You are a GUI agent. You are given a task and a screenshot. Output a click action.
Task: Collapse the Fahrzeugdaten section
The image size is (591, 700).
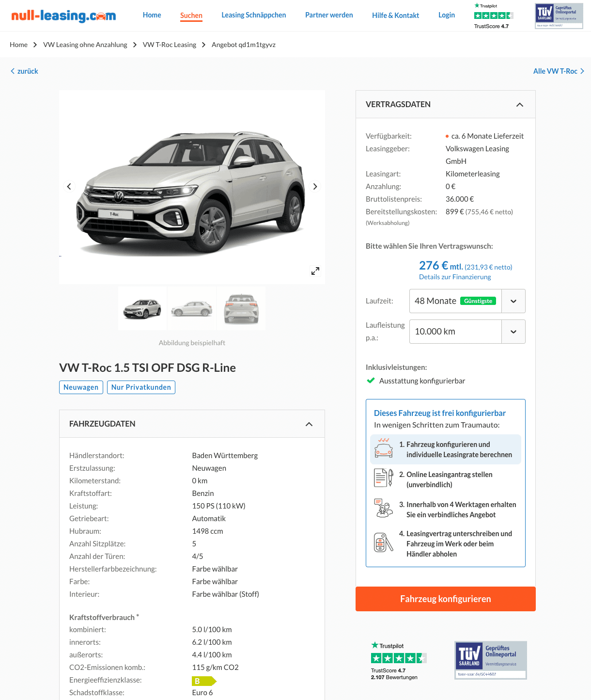309,424
